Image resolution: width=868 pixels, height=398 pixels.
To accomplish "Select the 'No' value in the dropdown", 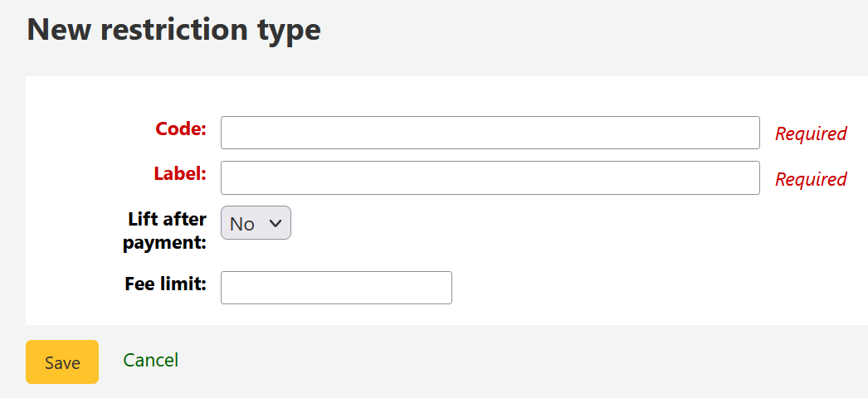I will [x=241, y=224].
